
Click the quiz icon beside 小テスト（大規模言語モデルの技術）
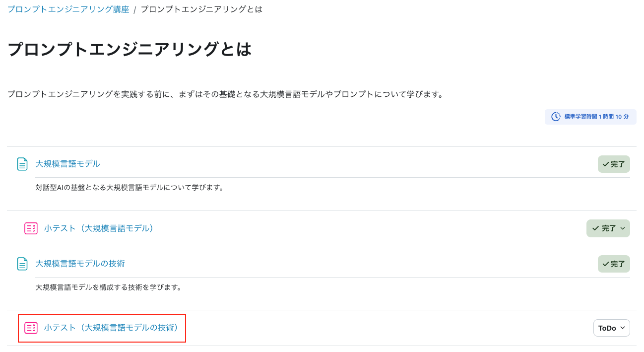31,328
